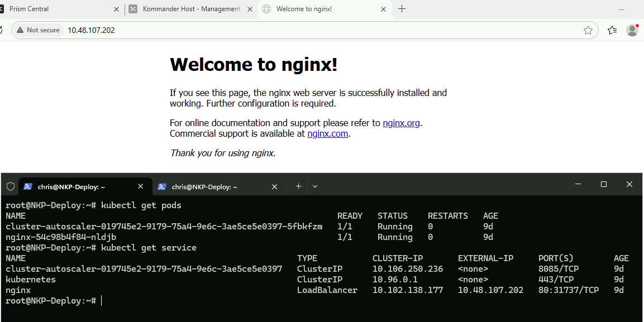Close the first terminal tab
644x322 pixels.
[x=140, y=186]
